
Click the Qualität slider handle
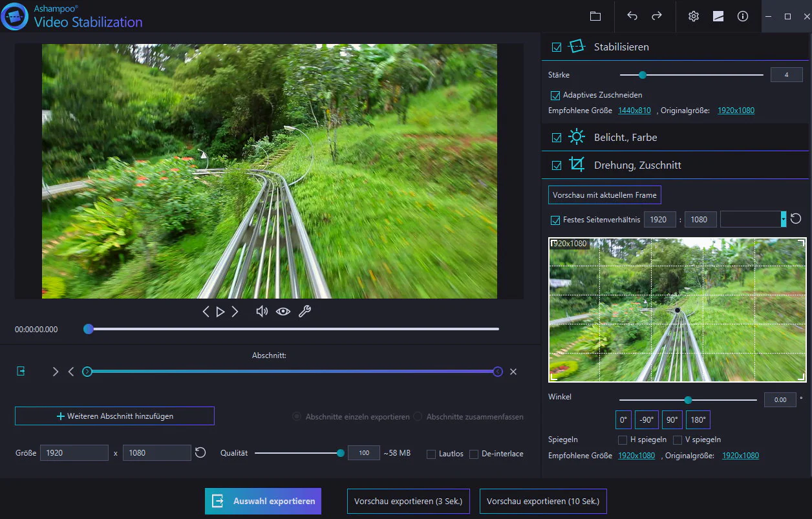pos(341,453)
